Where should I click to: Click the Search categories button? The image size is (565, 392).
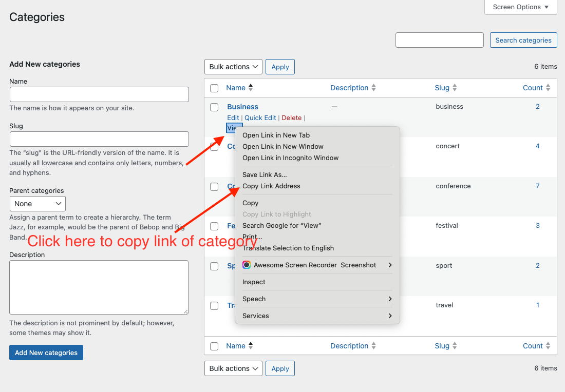(x=523, y=40)
